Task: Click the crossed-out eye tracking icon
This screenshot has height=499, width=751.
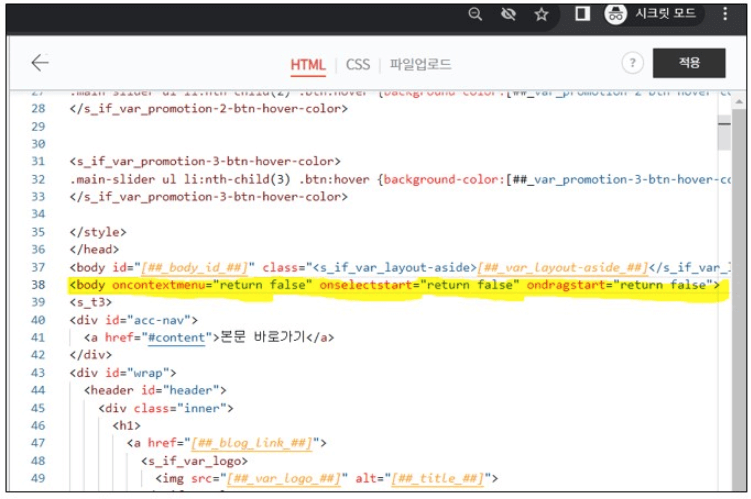Action: click(x=508, y=14)
